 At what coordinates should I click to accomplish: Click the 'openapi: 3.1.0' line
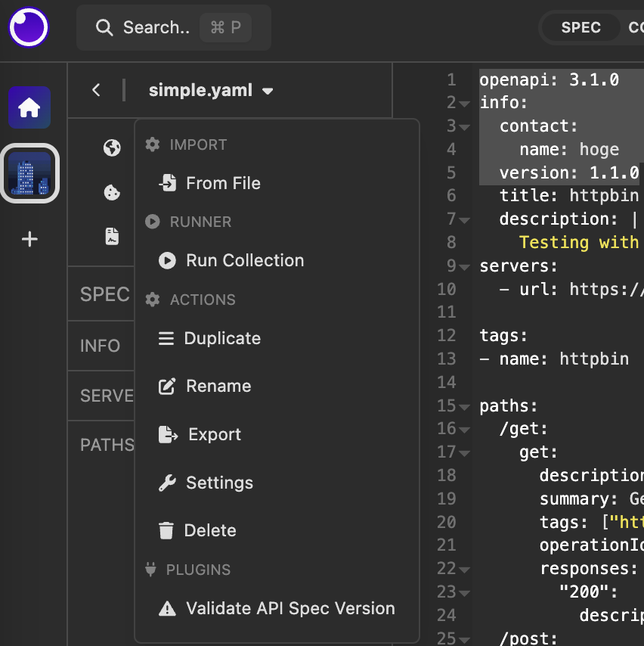coord(549,79)
